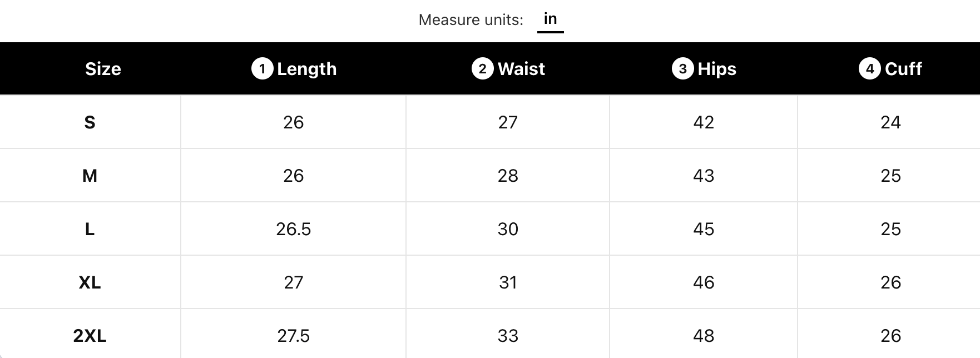Select the M size row label
The width and height of the screenshot is (980, 358).
[90, 176]
